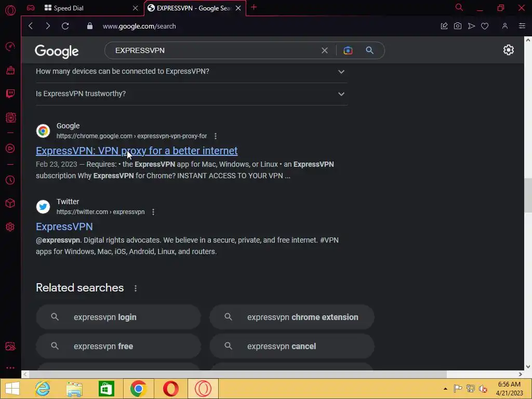
Task: Launch Internet Explorer from taskbar
Action: [x=43, y=389]
